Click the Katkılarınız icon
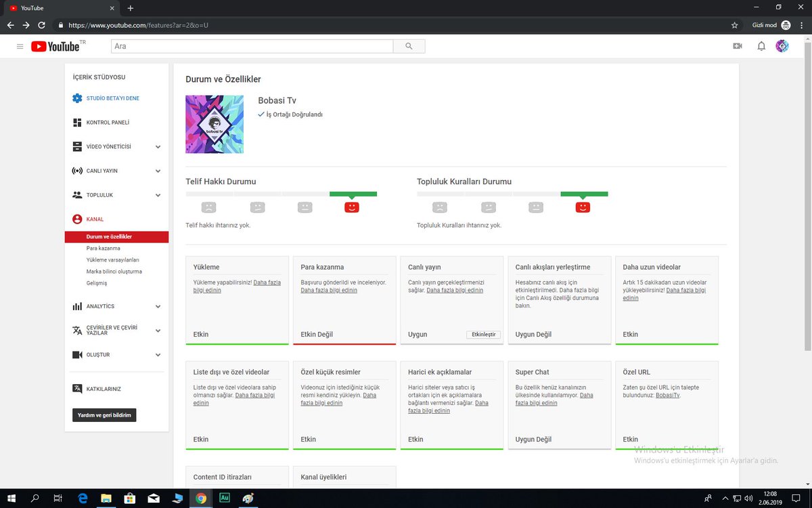This screenshot has width=812, height=508. (77, 389)
